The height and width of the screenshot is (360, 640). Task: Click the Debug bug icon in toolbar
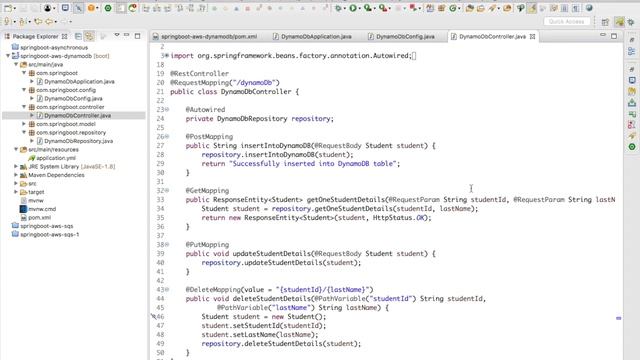click(338, 8)
